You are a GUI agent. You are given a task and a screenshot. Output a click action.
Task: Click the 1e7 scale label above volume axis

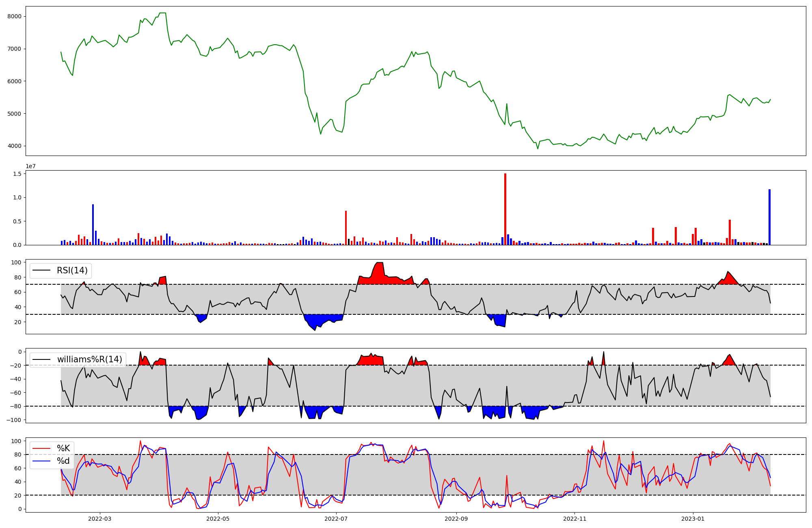(x=31, y=167)
